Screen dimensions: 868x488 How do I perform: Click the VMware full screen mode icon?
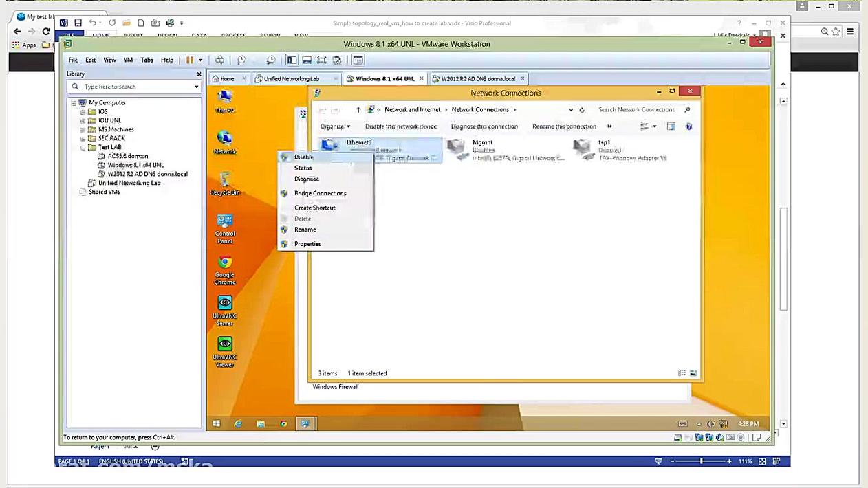tap(321, 60)
